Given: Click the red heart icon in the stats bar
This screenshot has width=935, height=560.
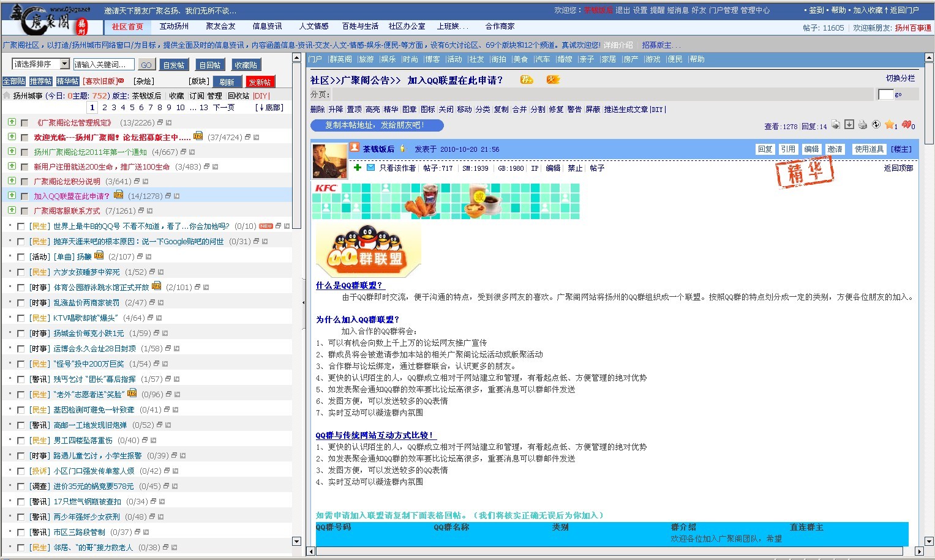Looking at the screenshot, I should (x=907, y=125).
